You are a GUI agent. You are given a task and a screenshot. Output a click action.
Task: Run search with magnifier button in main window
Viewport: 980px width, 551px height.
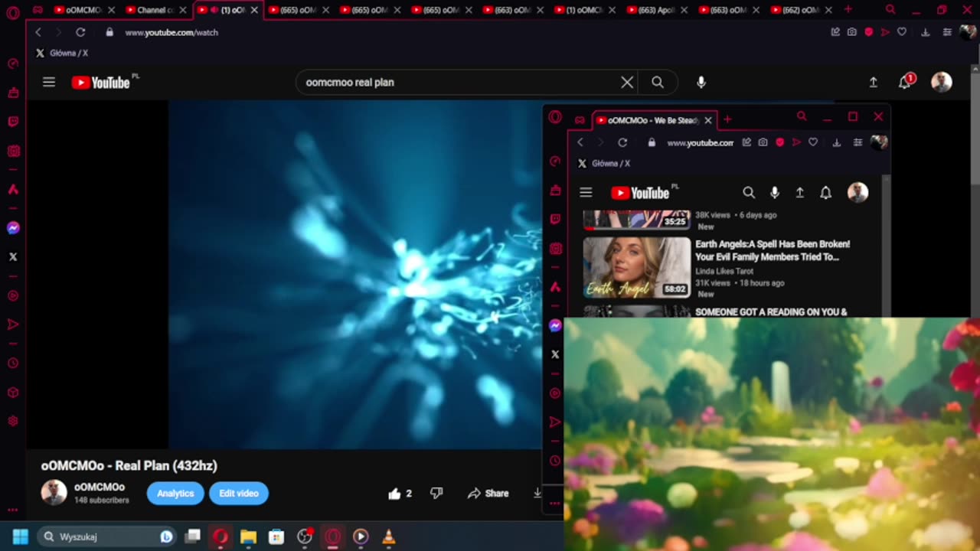coord(658,82)
